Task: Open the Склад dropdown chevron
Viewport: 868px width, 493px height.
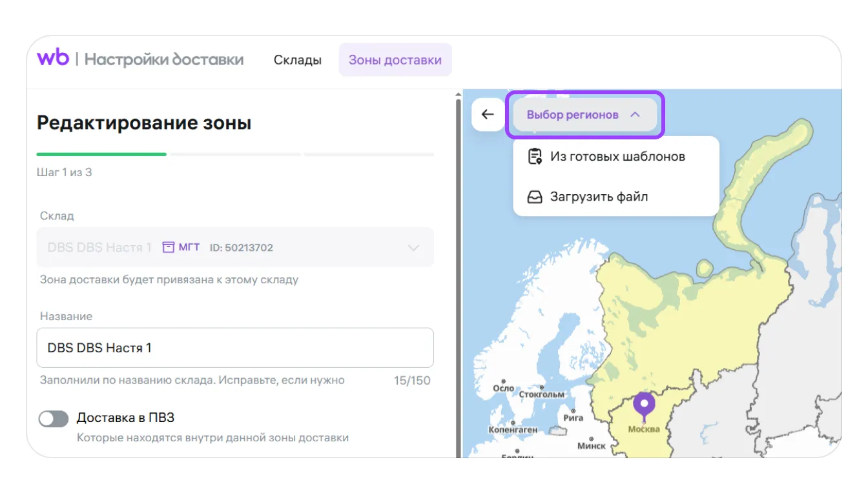Action: (414, 248)
